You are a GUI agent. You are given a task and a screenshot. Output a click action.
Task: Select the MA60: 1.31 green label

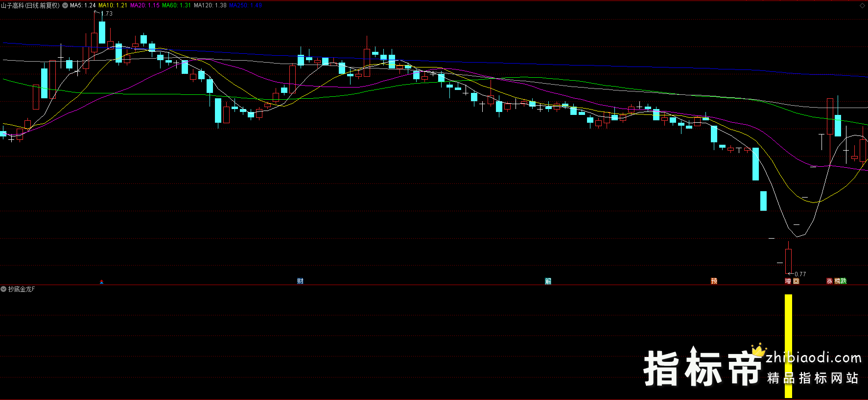tap(176, 5)
